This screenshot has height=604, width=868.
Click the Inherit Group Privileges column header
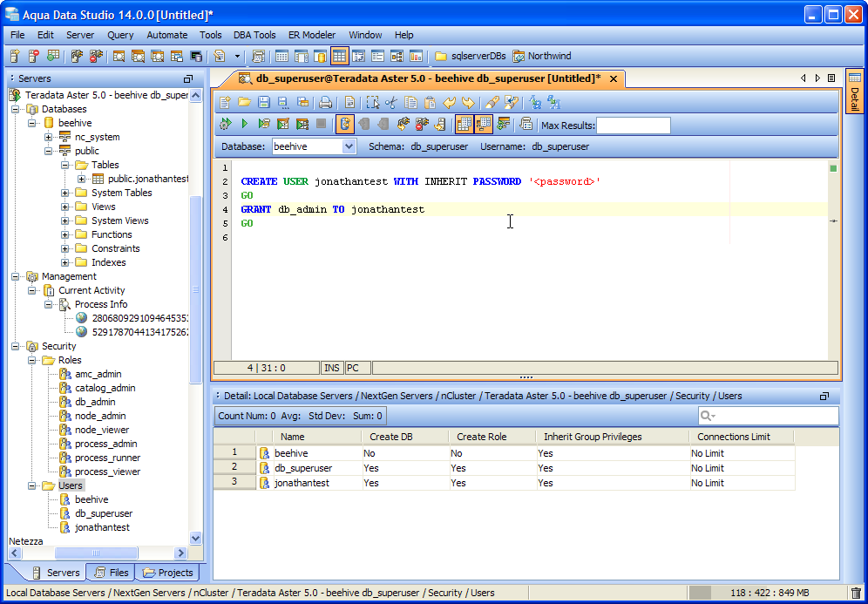pos(613,437)
